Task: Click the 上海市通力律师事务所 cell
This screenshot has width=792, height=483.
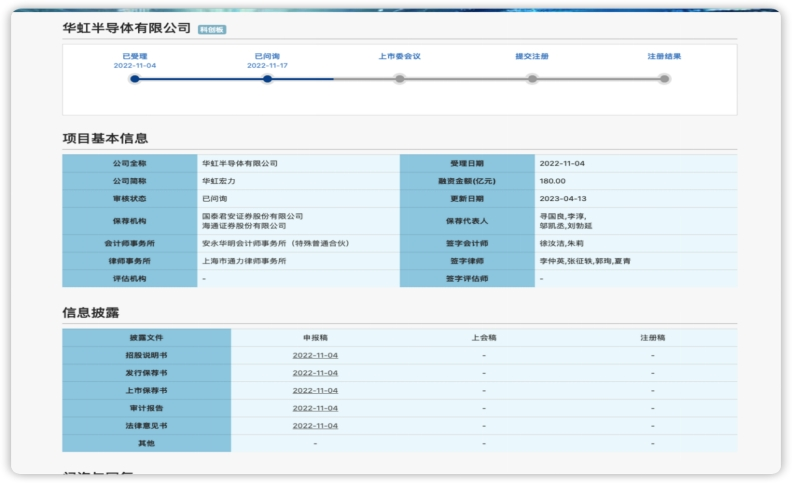Action: point(299,261)
